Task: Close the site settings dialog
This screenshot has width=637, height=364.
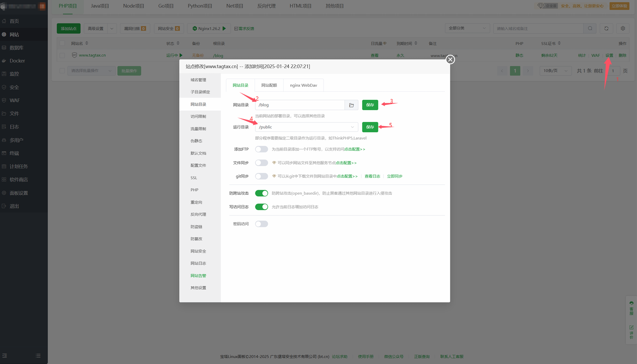Action: pos(450,60)
